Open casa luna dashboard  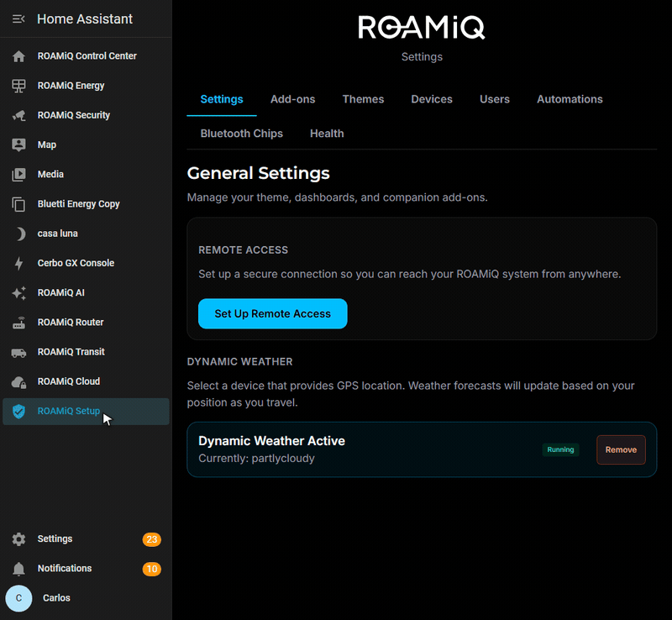coord(57,234)
